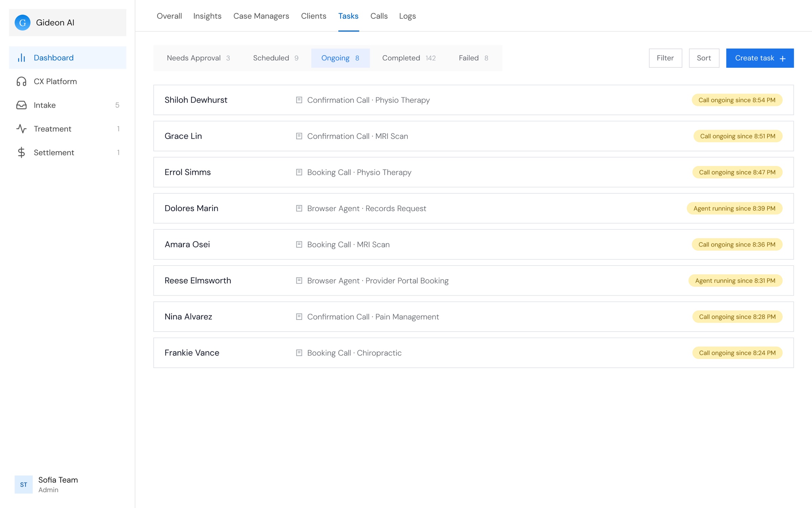Switch to the Calls tab

click(x=379, y=16)
